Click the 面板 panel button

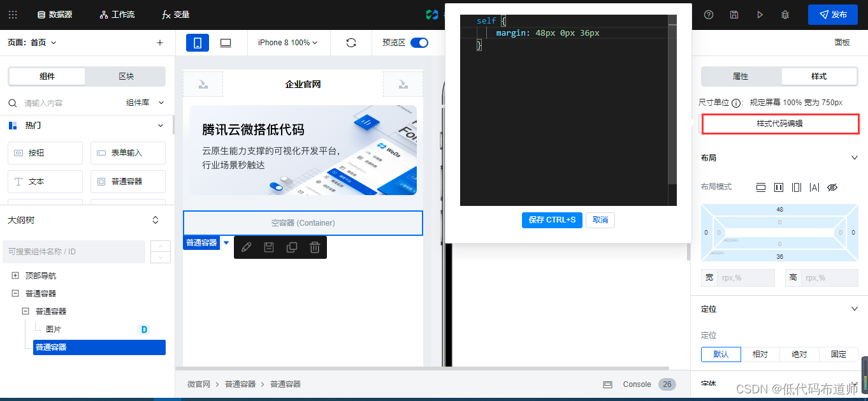[x=842, y=43]
